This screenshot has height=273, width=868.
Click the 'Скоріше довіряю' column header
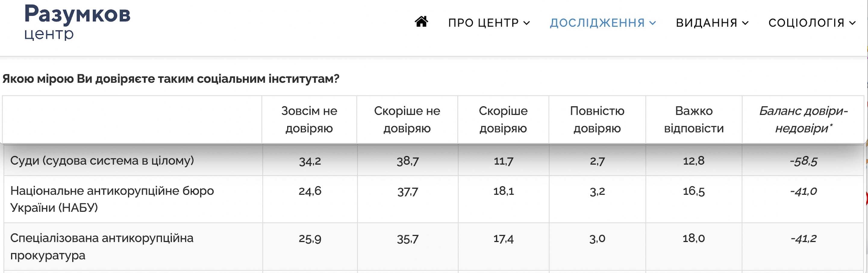(x=503, y=120)
